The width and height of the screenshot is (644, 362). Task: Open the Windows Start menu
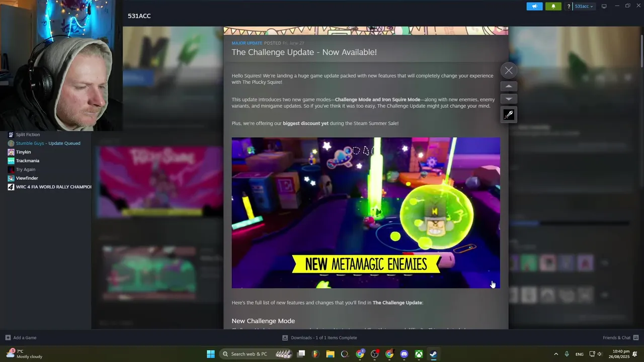click(x=211, y=354)
